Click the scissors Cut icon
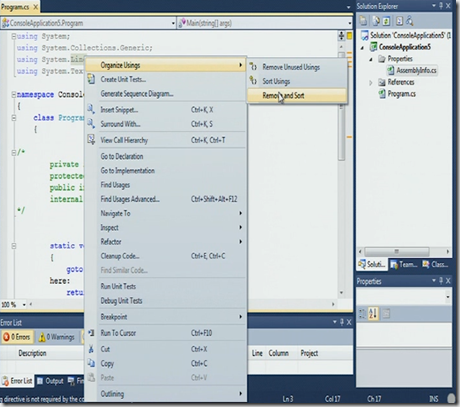 pyautogui.click(x=91, y=349)
